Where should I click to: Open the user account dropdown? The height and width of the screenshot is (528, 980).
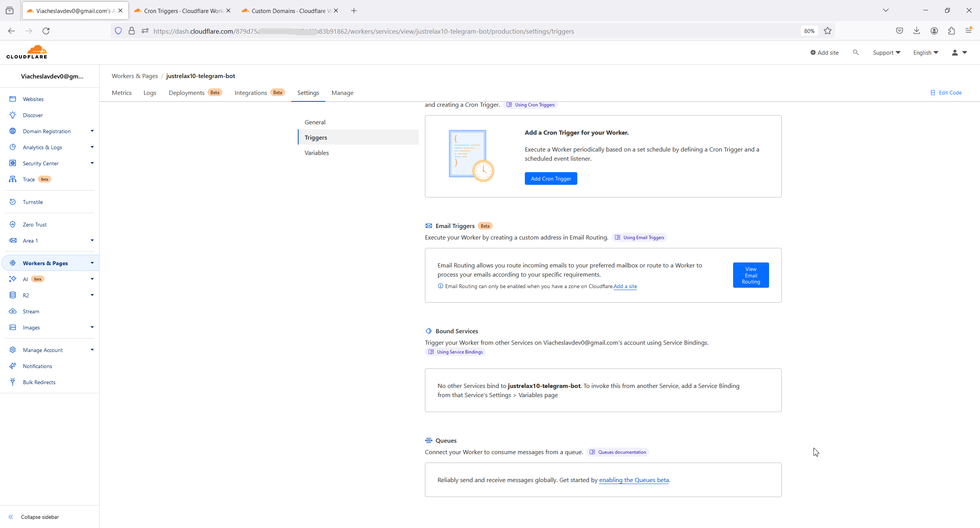point(959,53)
